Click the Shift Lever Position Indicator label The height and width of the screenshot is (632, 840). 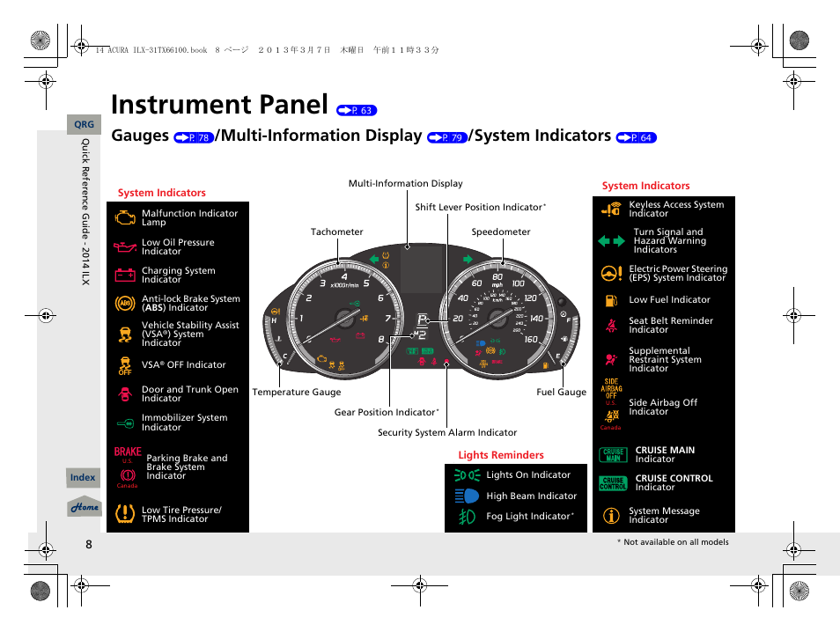point(480,207)
